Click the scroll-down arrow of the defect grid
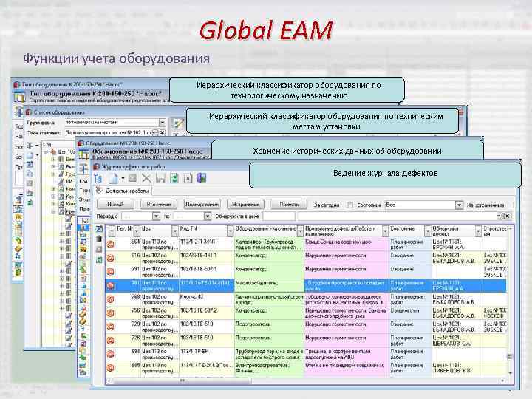Screen dimensions: 532x399 (x=510, y=373)
